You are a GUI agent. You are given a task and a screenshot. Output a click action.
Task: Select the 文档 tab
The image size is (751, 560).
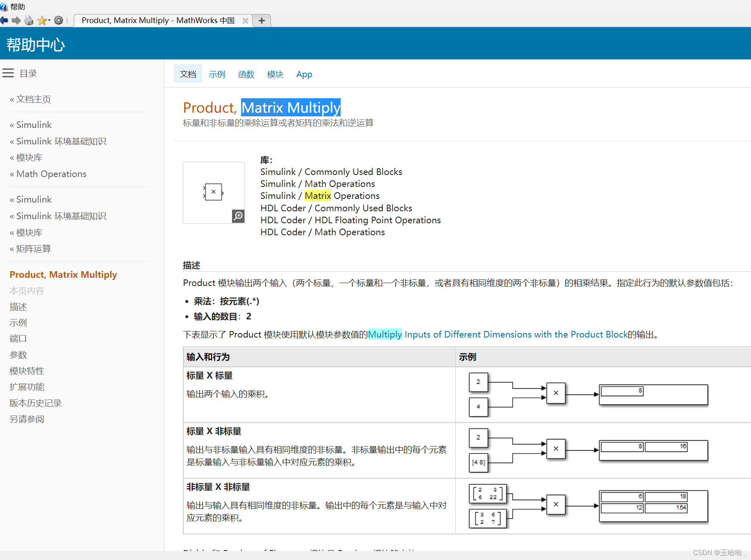(x=188, y=74)
